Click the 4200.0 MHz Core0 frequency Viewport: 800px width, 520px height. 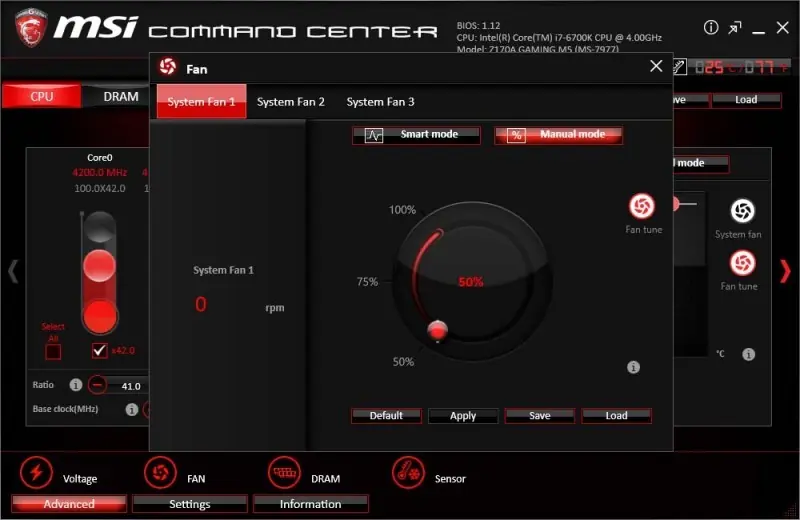click(x=99, y=172)
